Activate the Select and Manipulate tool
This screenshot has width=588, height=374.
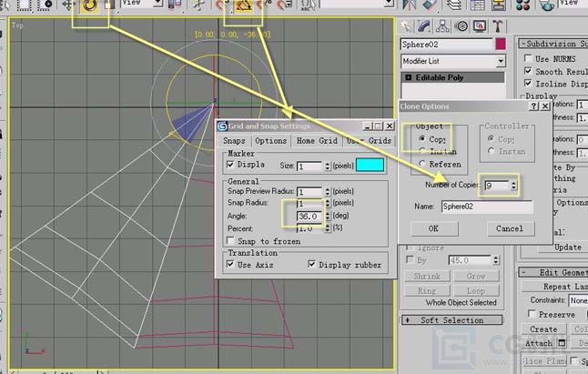coord(198,5)
